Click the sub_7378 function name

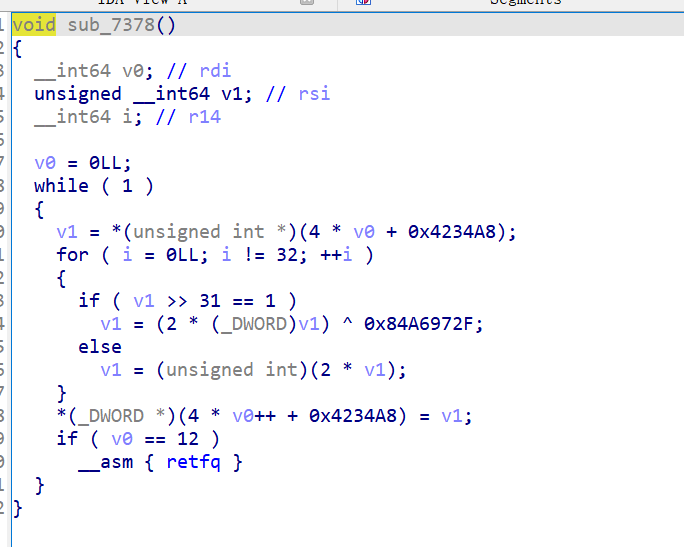[x=110, y=24]
